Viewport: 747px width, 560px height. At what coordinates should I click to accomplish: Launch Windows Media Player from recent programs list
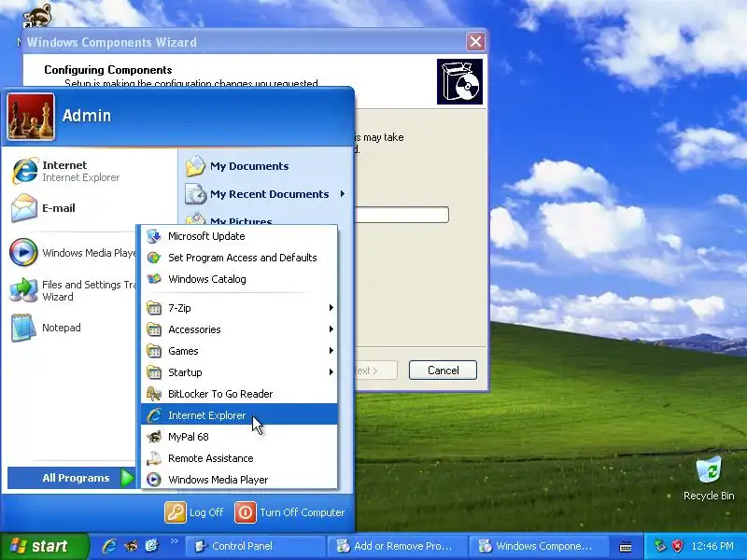pos(72,252)
